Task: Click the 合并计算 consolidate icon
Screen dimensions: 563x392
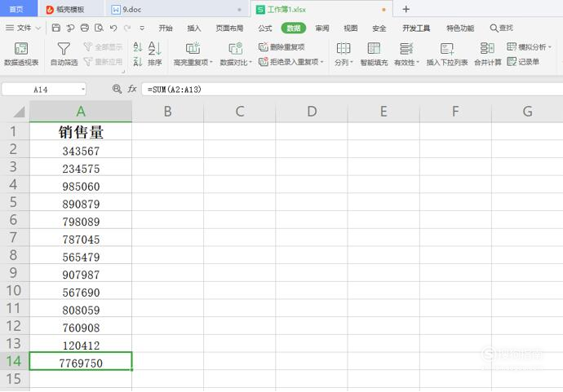Action: tap(487, 48)
